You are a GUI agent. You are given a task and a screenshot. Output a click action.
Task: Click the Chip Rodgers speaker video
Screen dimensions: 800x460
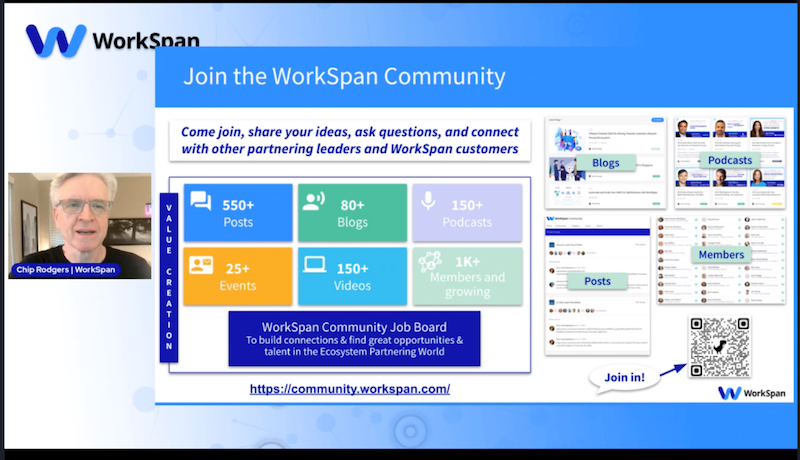pos(80,225)
